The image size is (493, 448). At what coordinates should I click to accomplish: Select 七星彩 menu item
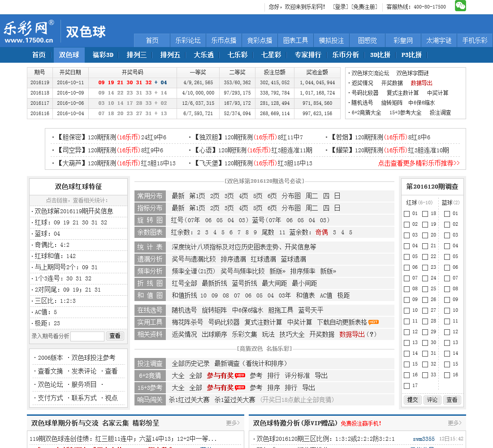pos(271,55)
